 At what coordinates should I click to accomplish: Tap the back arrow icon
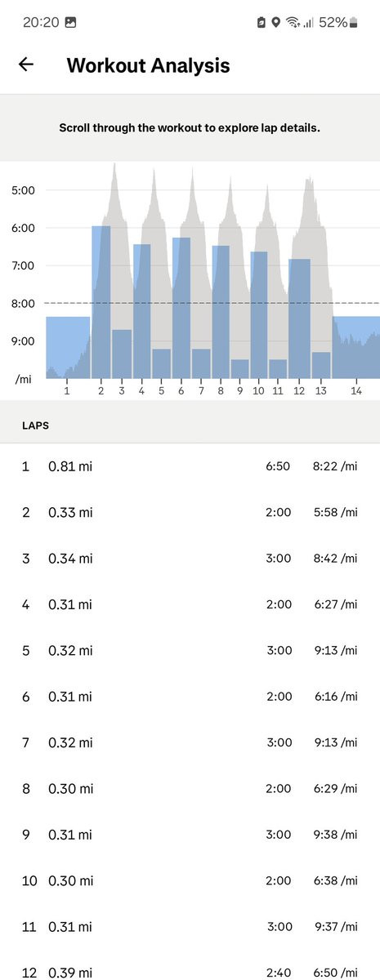pos(26,65)
